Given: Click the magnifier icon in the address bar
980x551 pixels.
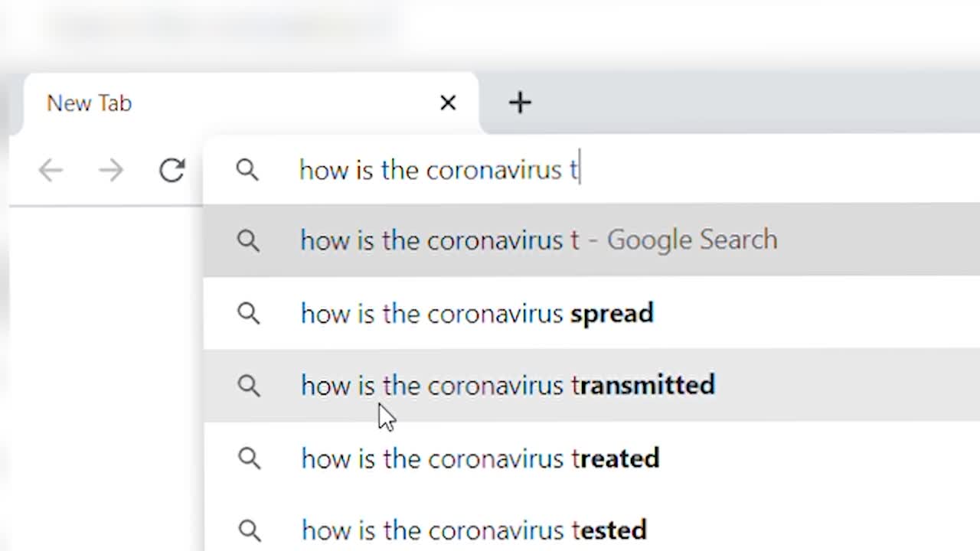Looking at the screenshot, I should pyautogui.click(x=247, y=170).
